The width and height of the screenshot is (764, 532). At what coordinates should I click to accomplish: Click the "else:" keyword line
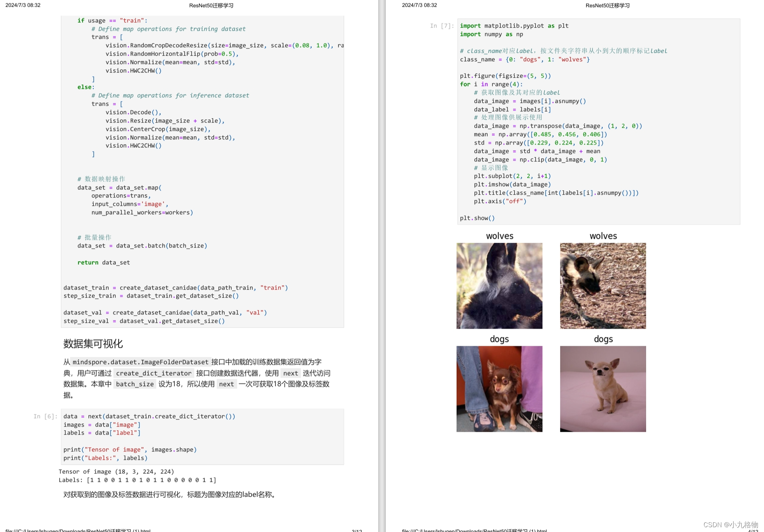pyautogui.click(x=86, y=87)
